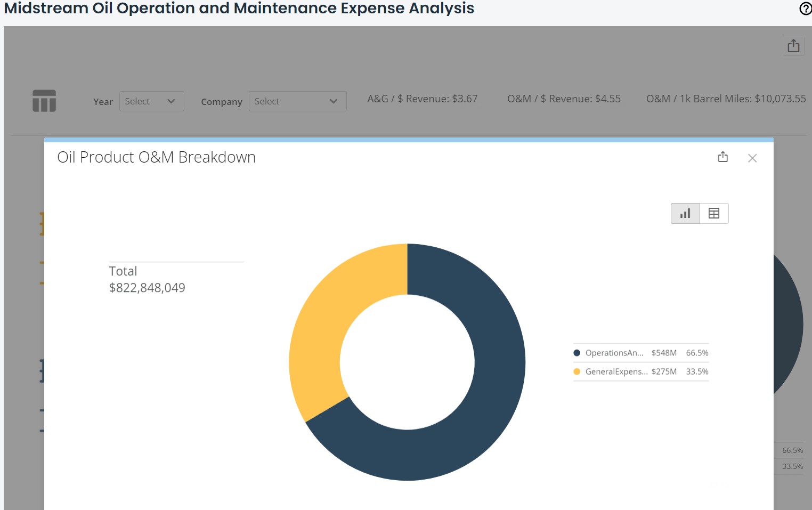Select the GeneralExpens... legend label

click(616, 371)
